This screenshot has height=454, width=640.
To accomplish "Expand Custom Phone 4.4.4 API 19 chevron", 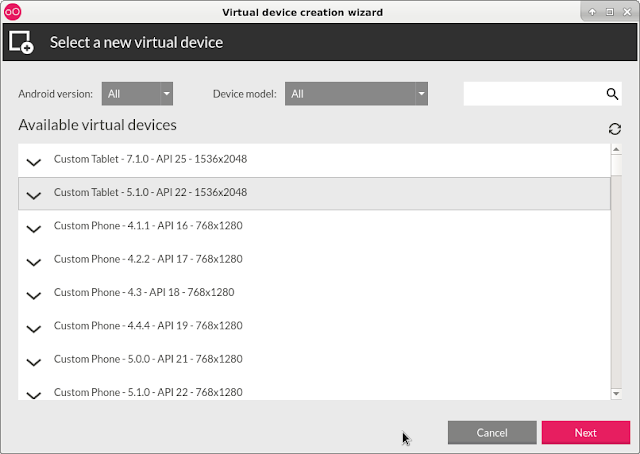I will pyautogui.click(x=33, y=329).
